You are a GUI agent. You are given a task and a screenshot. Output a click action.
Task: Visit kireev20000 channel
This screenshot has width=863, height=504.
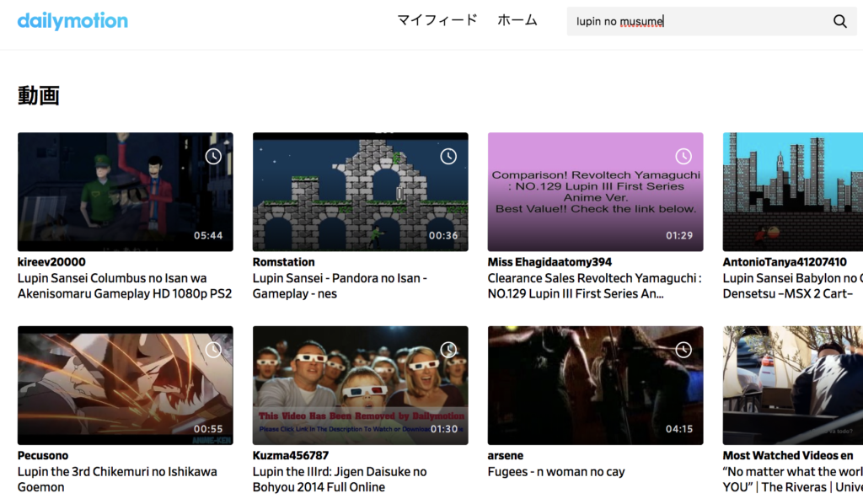click(x=51, y=262)
